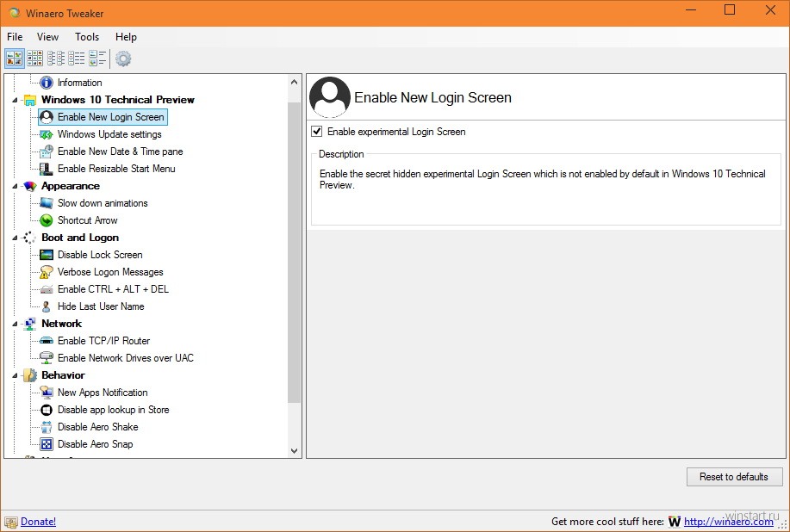Click the Verbose Logon Messages icon
Viewport: 790px width, 532px height.
(47, 272)
